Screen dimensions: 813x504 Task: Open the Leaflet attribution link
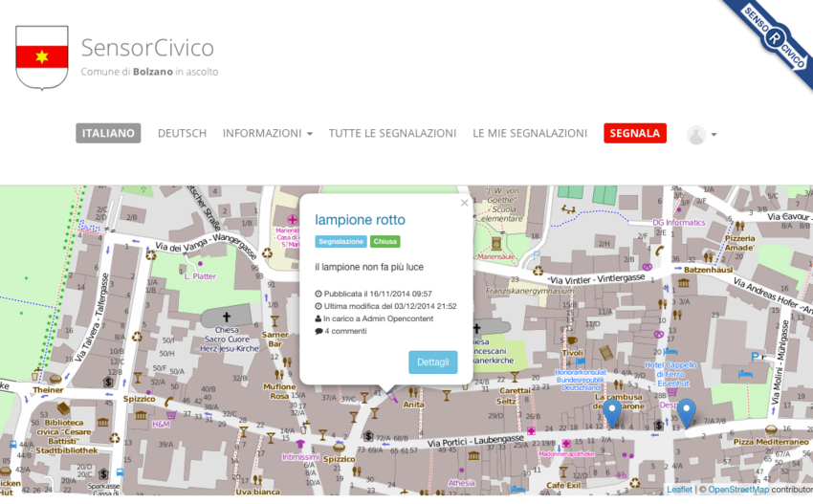pyautogui.click(x=679, y=490)
